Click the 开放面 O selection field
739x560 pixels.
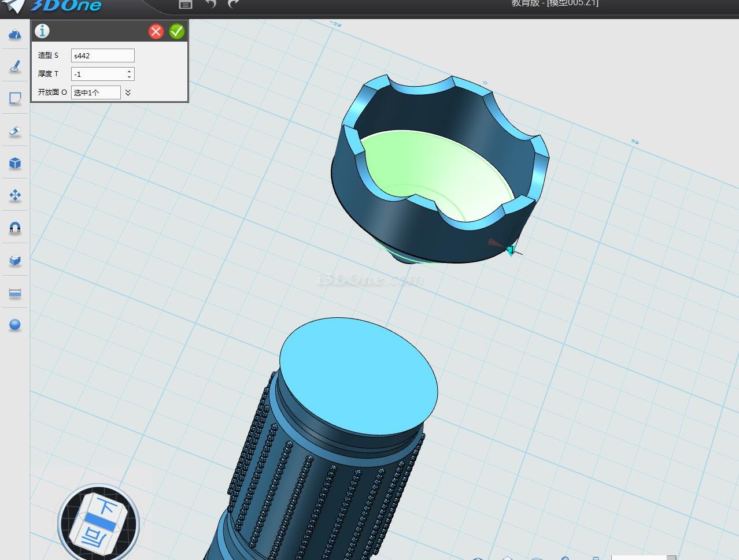95,92
